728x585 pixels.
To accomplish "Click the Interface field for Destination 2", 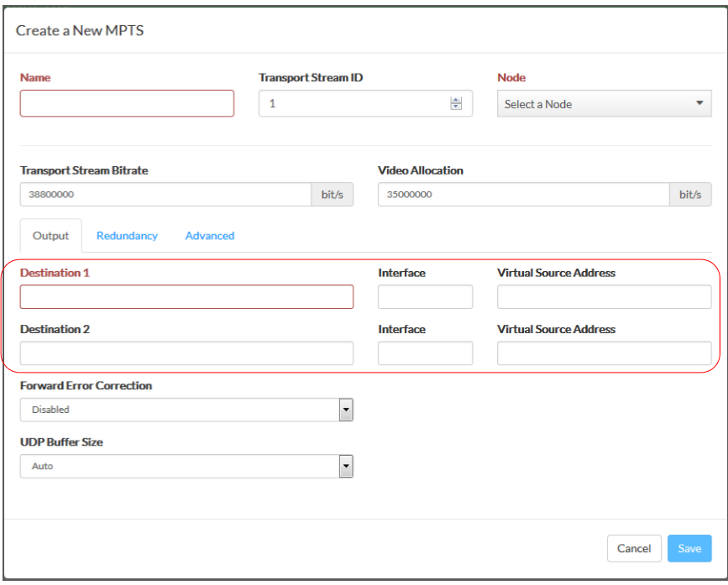I will pyautogui.click(x=425, y=353).
